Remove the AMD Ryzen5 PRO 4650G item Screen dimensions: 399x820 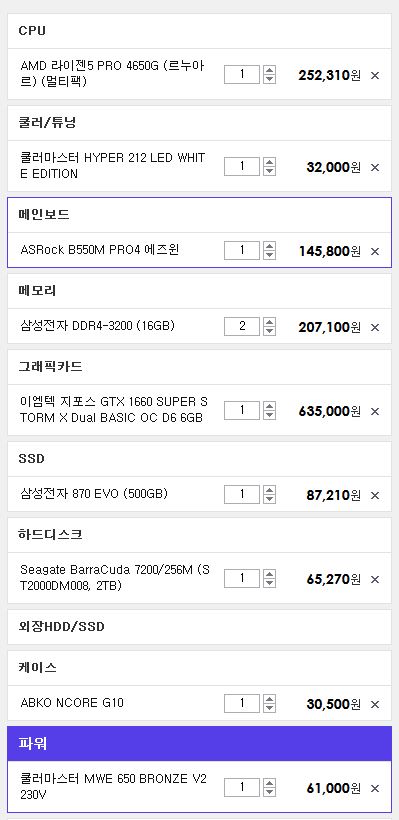tap(374, 75)
